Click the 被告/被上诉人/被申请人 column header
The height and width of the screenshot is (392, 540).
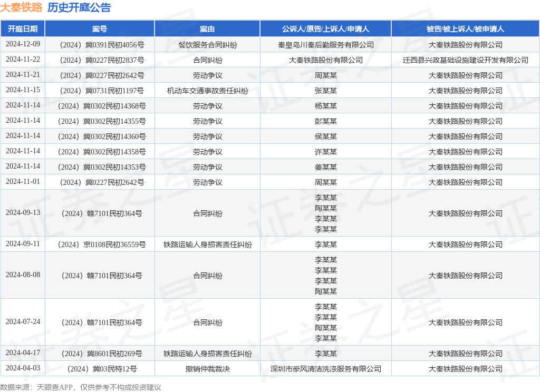point(465,29)
